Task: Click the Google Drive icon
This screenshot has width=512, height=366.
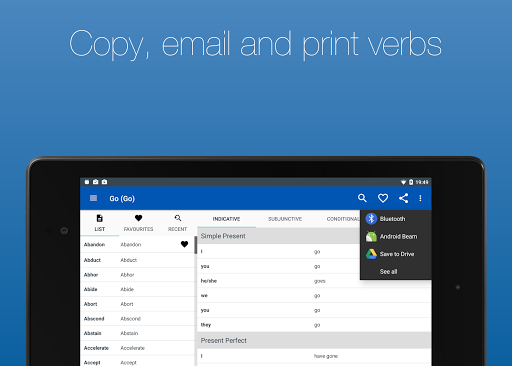Action: click(371, 254)
